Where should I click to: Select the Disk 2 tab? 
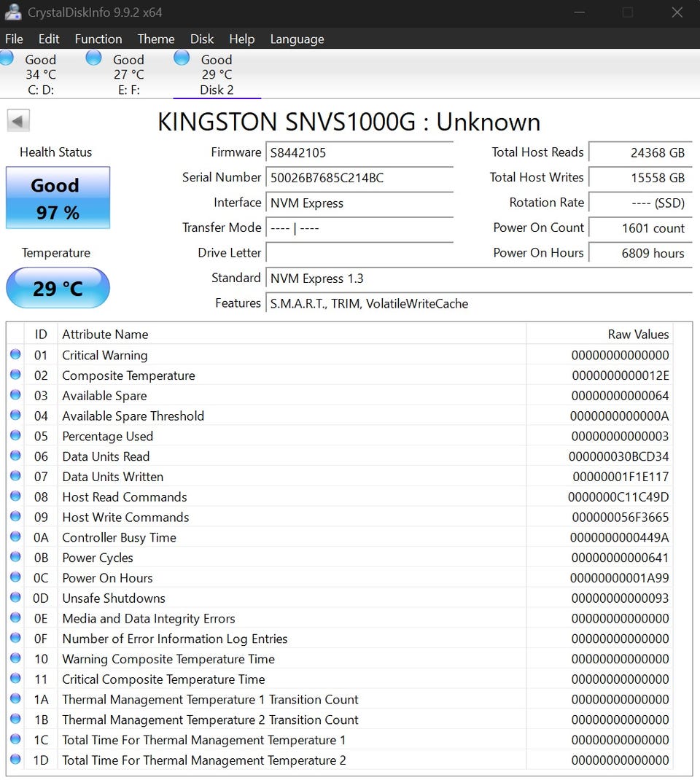coord(217,74)
